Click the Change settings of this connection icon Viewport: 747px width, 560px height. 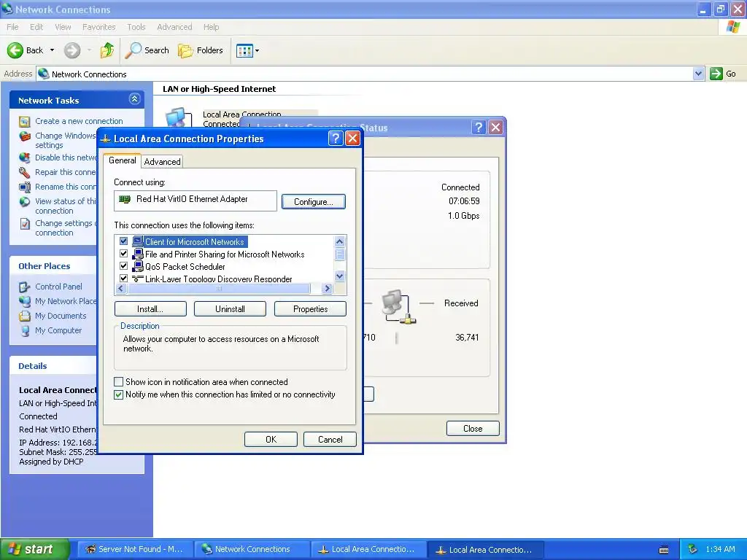(25, 223)
